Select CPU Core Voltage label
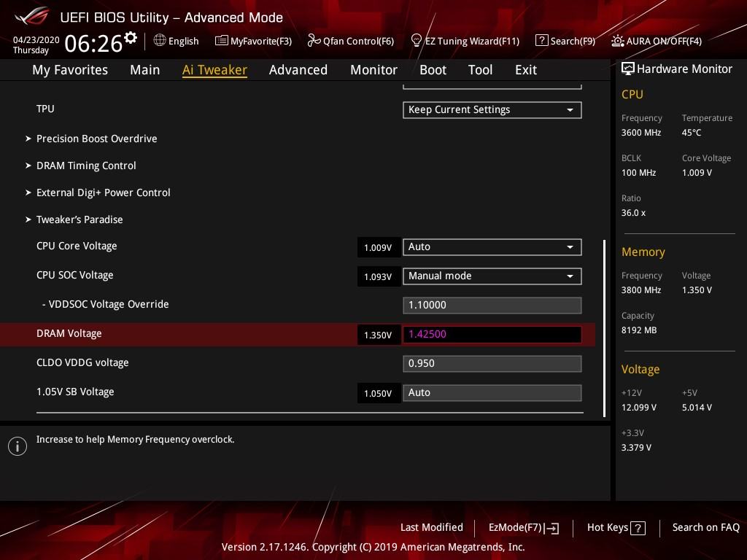 coord(77,246)
